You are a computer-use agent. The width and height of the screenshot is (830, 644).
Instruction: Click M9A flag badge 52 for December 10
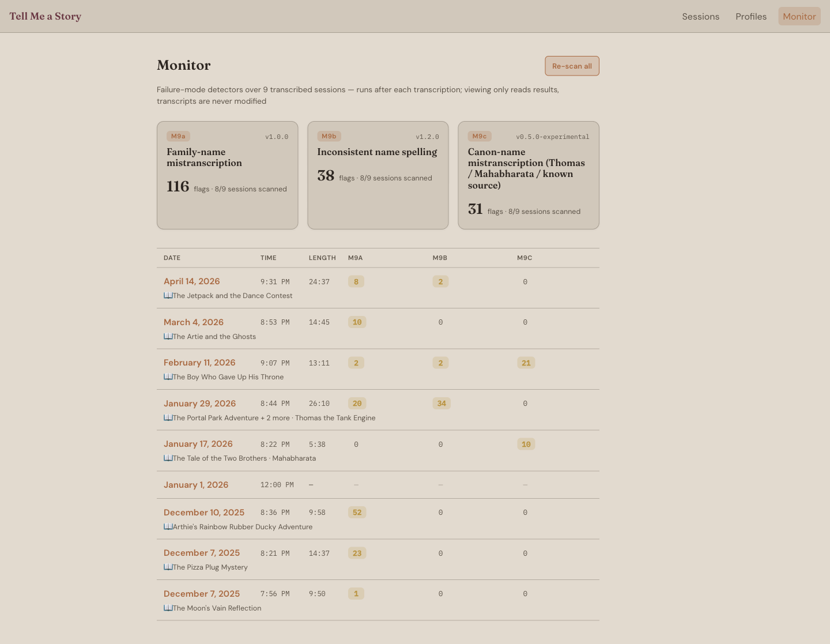pyautogui.click(x=357, y=513)
